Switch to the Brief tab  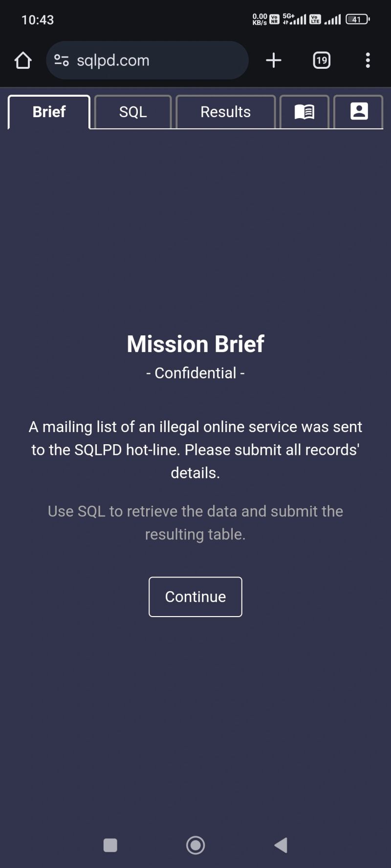49,112
